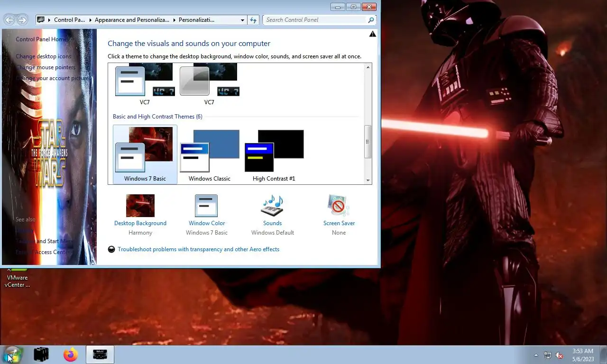The height and width of the screenshot is (364, 607).
Task: Go forward using the navigation arrow
Action: click(22, 20)
